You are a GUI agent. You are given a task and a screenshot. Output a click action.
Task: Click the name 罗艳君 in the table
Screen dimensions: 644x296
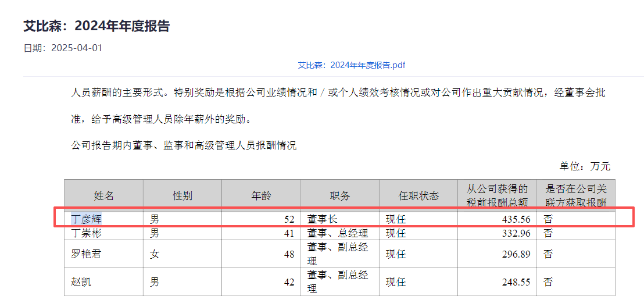click(x=85, y=254)
